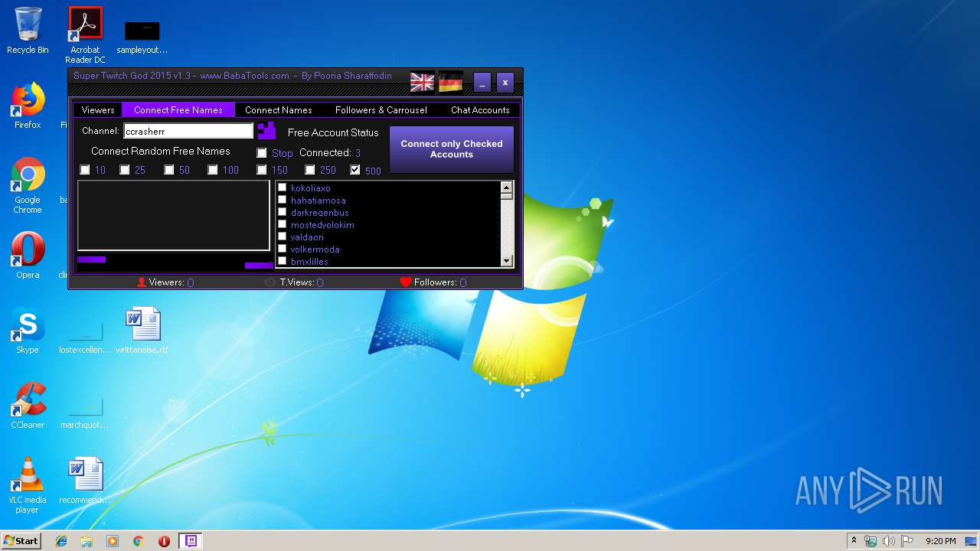Click accounts list scroll down arrow

tap(506, 261)
